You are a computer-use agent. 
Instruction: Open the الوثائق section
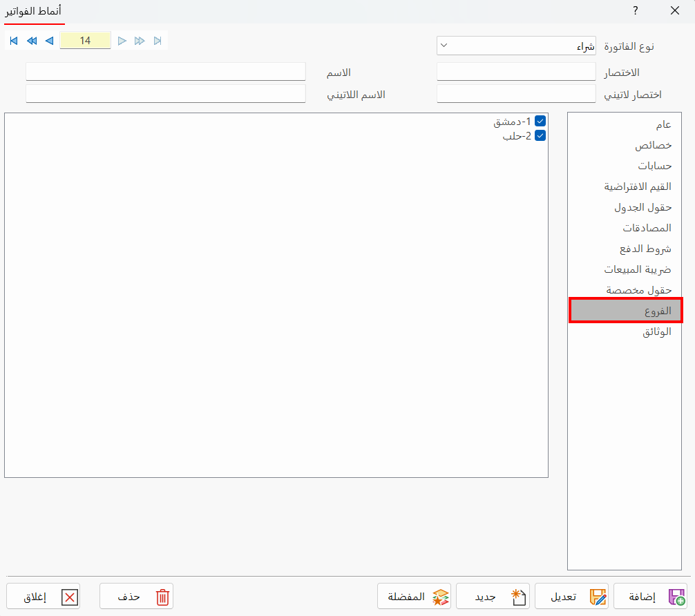pyautogui.click(x=625, y=331)
